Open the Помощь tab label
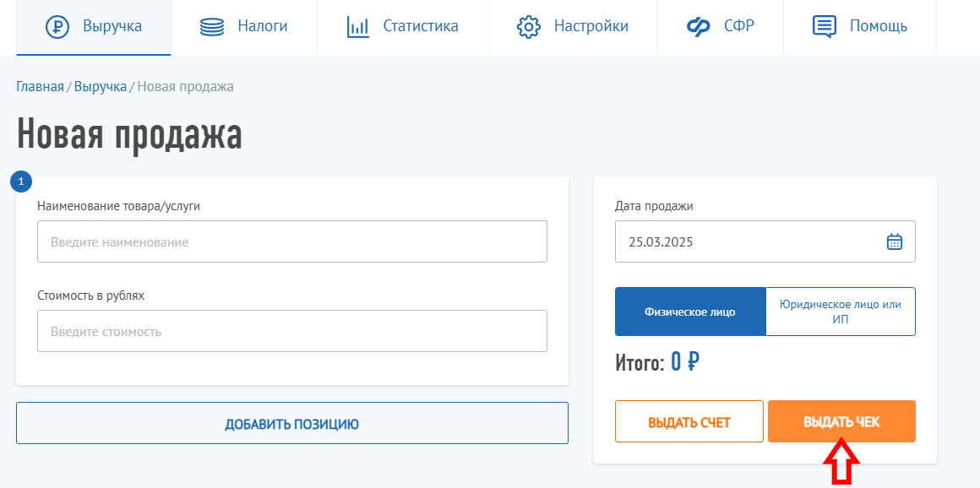Screen dimensions: 980x488 (x=879, y=26)
